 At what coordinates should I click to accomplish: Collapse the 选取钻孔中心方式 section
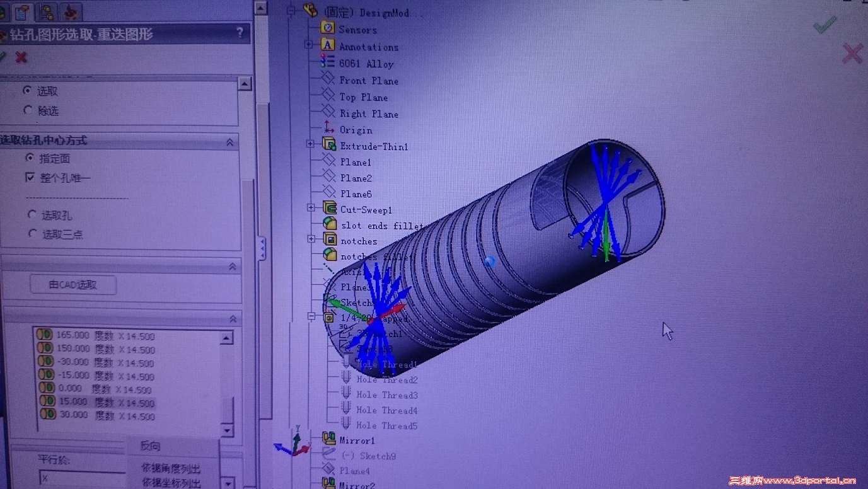click(230, 142)
